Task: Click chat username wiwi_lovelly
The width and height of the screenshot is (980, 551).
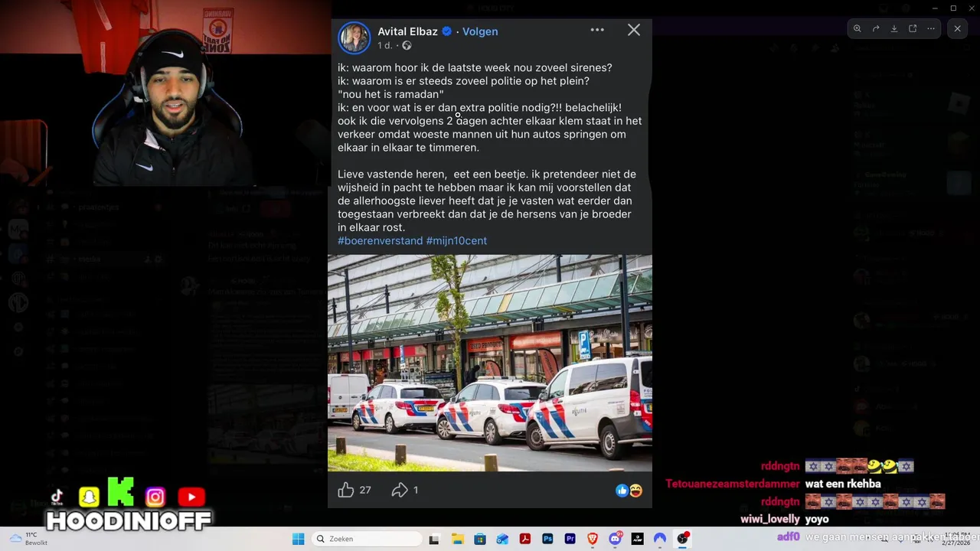Action: 770,519
